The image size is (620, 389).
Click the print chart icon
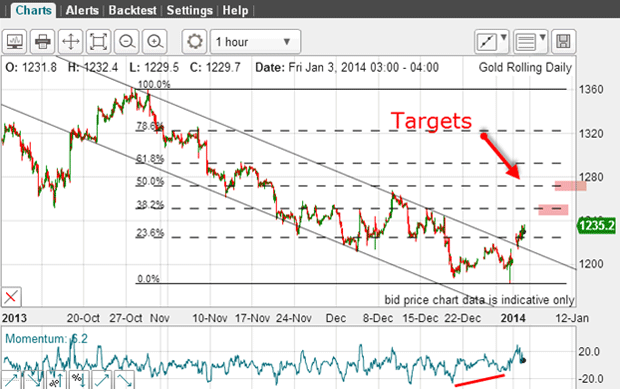click(x=42, y=42)
